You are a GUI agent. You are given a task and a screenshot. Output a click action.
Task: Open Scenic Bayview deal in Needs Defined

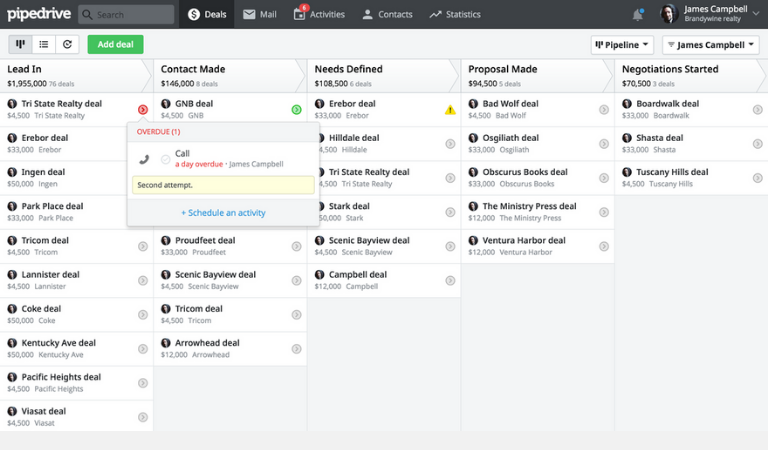(x=384, y=246)
